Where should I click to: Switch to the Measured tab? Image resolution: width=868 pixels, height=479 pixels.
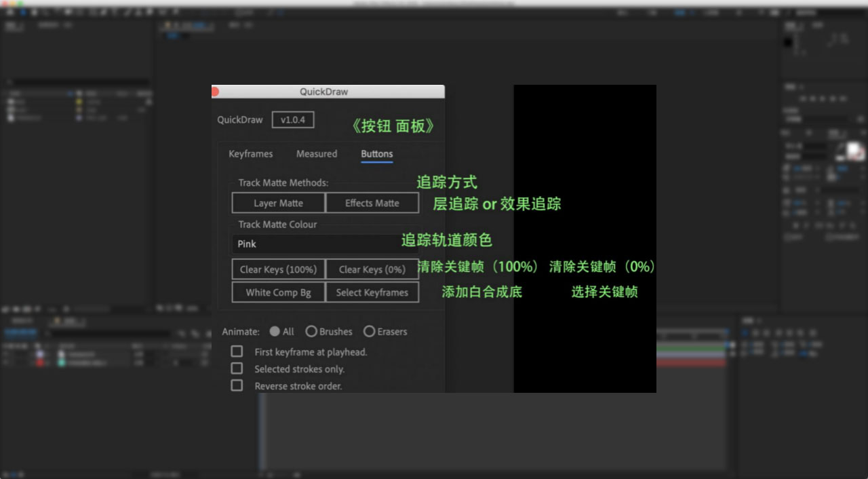317,154
